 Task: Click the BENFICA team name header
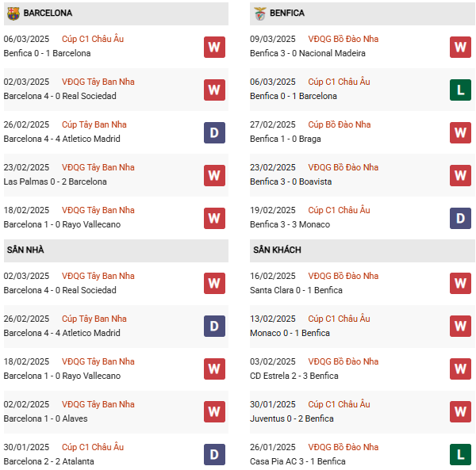pyautogui.click(x=286, y=13)
